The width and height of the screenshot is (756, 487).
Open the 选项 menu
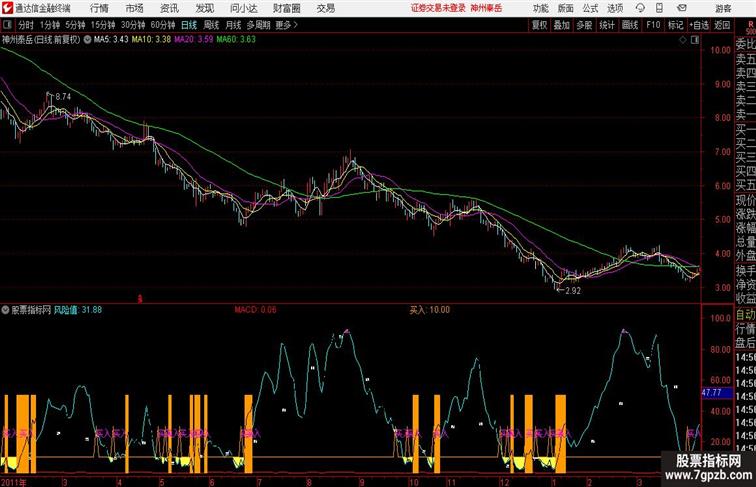pos(615,8)
